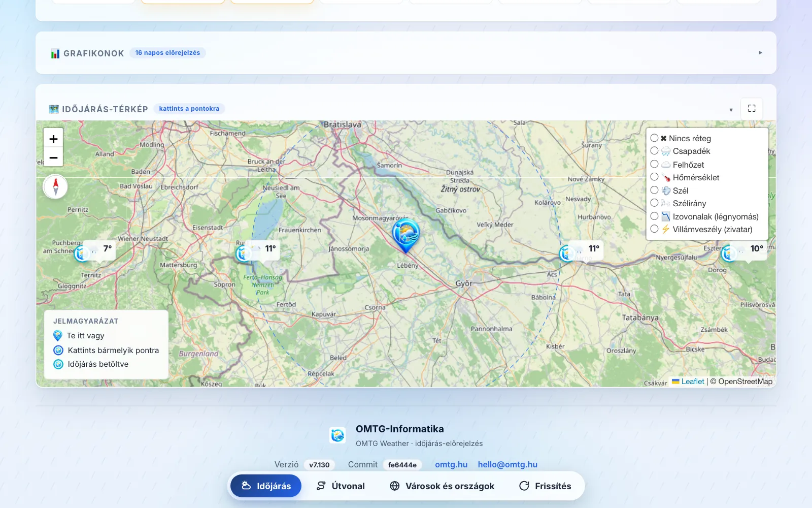Screen dimensions: 812x508
Task: Zoom in on the weather map
Action: [x=53, y=139]
